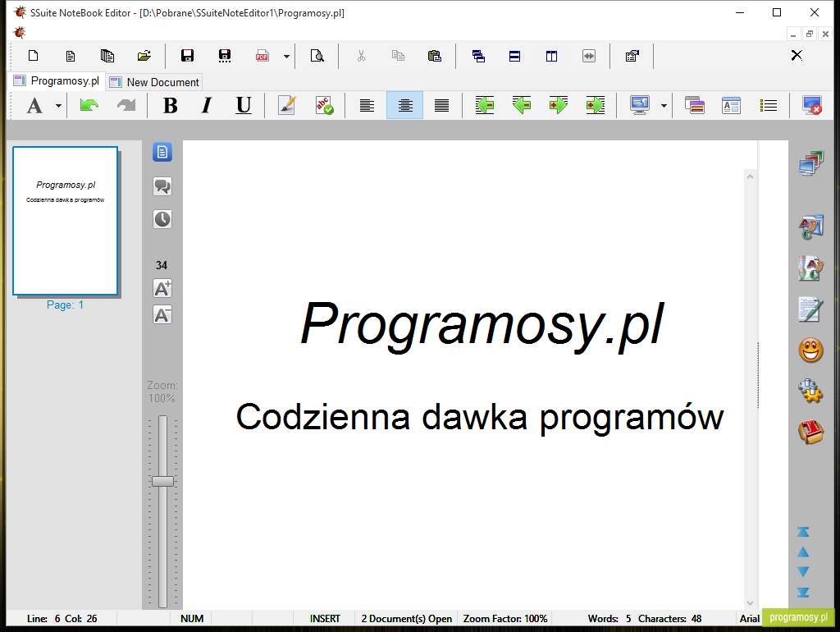
Task: Switch to the New Document tab
Action: tap(155, 82)
